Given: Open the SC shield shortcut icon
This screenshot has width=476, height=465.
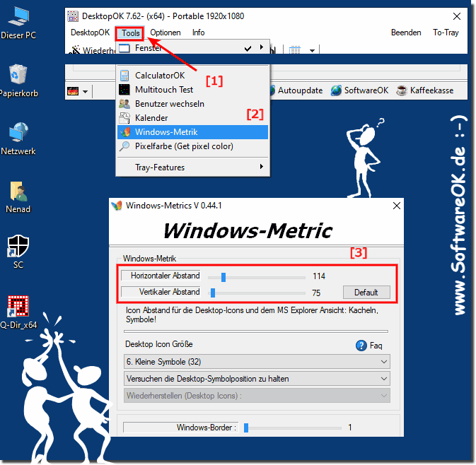Looking at the screenshot, I should [18, 246].
